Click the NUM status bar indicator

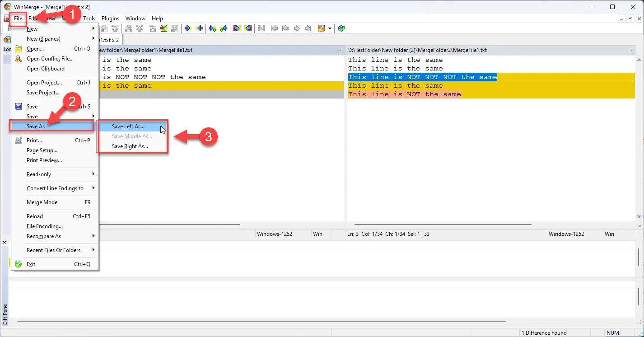[613, 333]
